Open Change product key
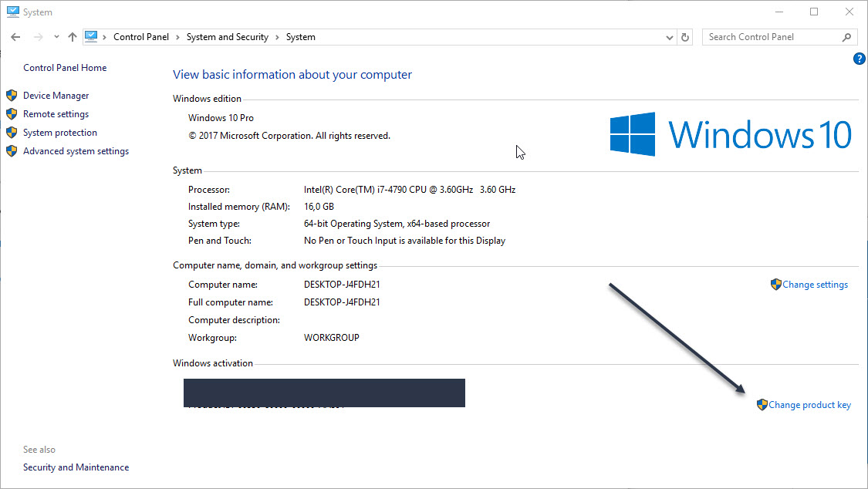868x489 pixels. pos(809,404)
